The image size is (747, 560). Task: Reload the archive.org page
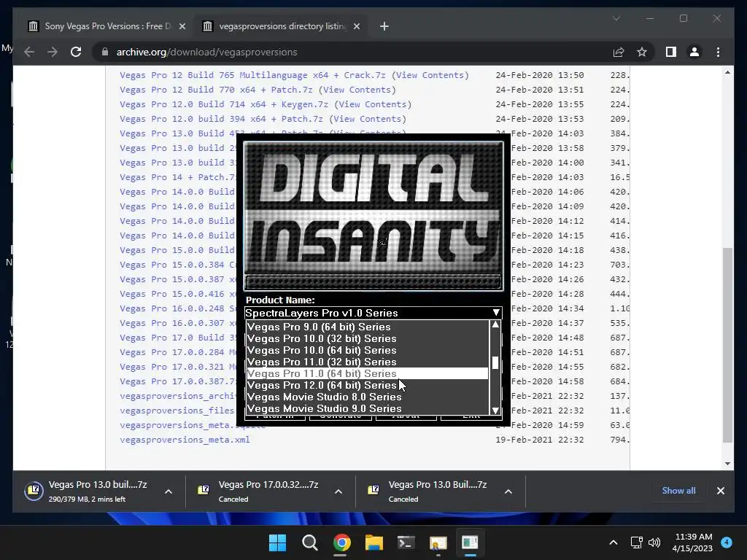click(x=76, y=52)
